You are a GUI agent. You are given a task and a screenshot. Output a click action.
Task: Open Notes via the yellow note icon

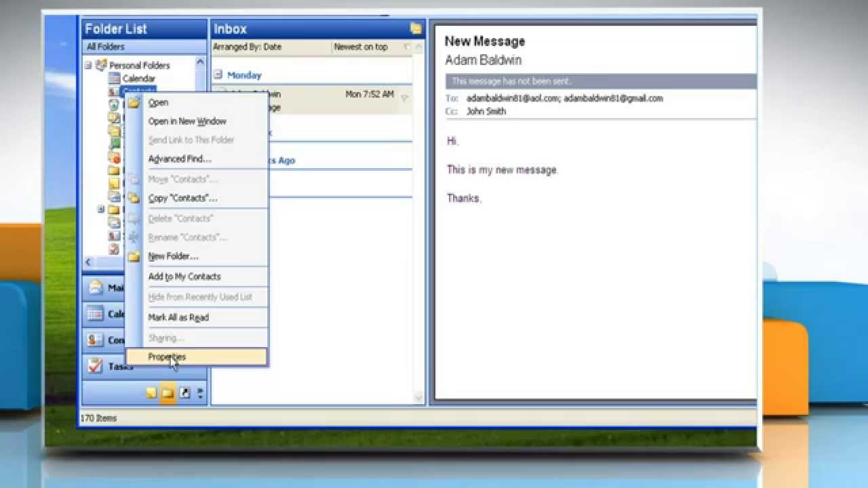point(151,393)
